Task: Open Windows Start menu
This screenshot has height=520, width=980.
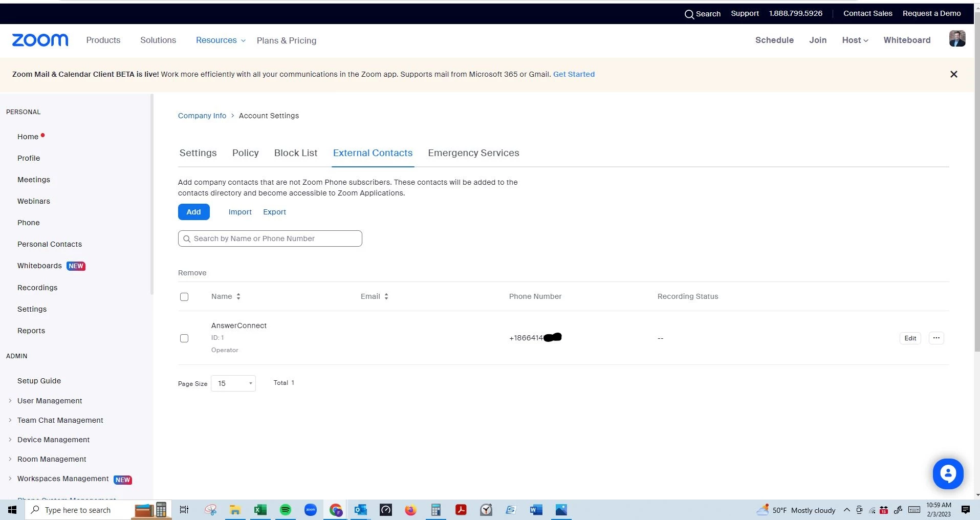Action: 12,510
